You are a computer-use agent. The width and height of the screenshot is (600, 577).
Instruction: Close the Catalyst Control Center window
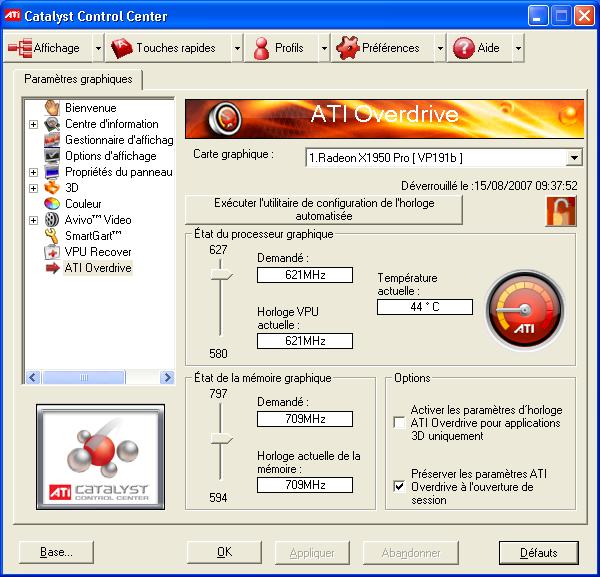584,16
